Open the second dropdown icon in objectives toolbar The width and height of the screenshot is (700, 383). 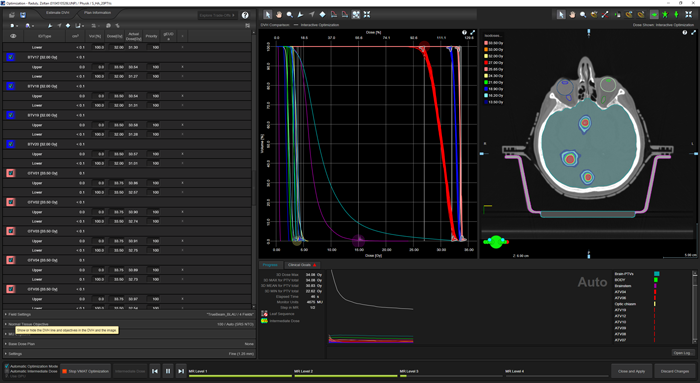coord(29,25)
